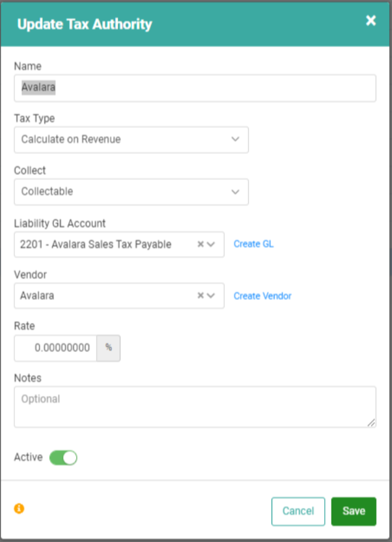This screenshot has height=542, width=392.
Task: Click the Update Tax Authority title
Action: (x=84, y=25)
